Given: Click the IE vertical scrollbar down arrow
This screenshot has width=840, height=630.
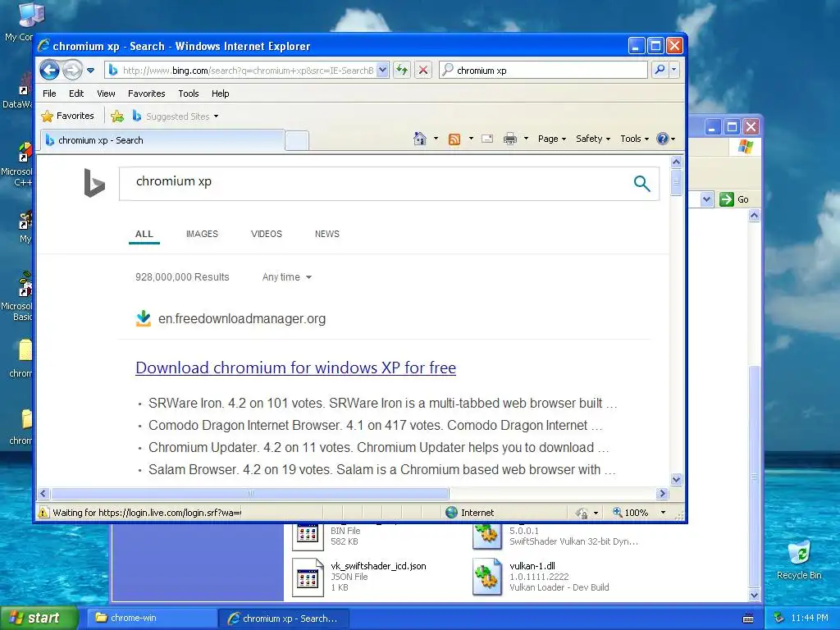Looking at the screenshot, I should [676, 479].
